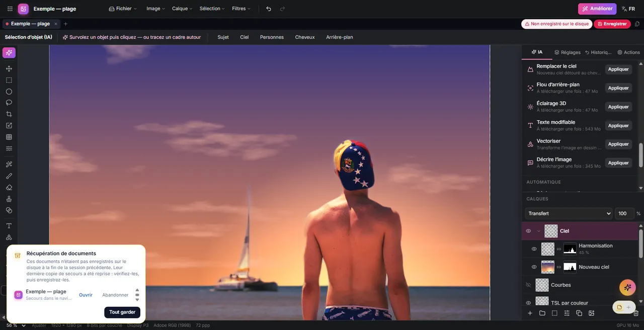This screenshot has height=330, width=644.
Task: Click the Undo arrow
Action: pos(269,9)
